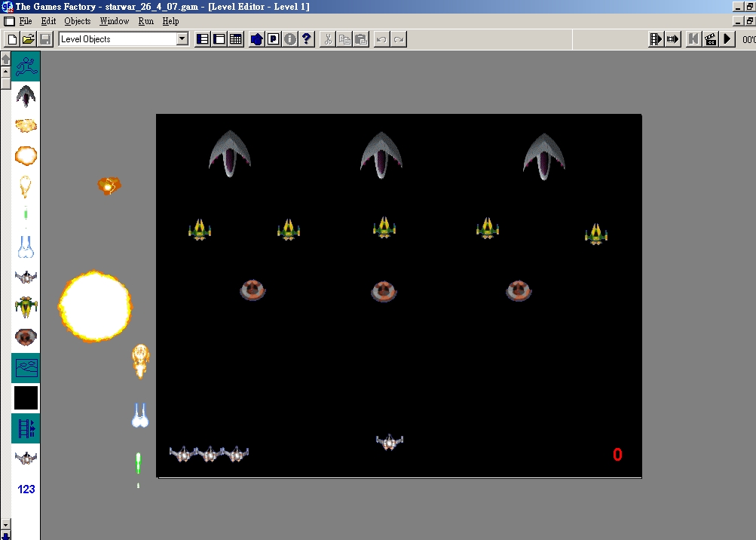Image resolution: width=756 pixels, height=540 pixels.
Task: Select the round fireball object in palette
Action: click(x=26, y=156)
